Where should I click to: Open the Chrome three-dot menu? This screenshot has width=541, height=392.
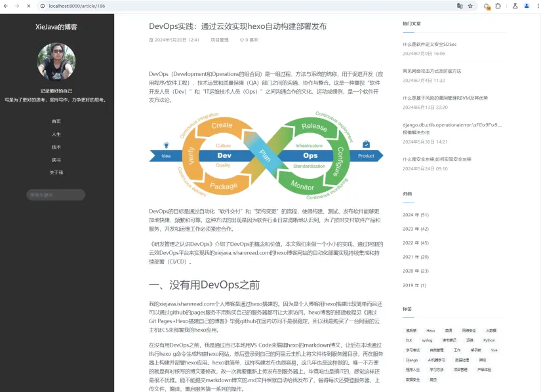pyautogui.click(x=538, y=6)
